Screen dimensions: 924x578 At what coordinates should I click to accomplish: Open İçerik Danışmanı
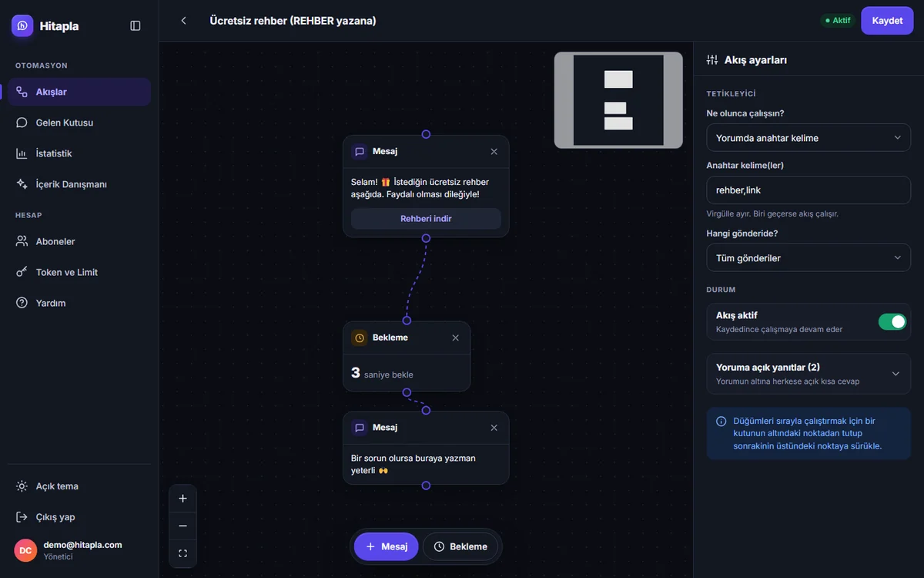(x=79, y=184)
